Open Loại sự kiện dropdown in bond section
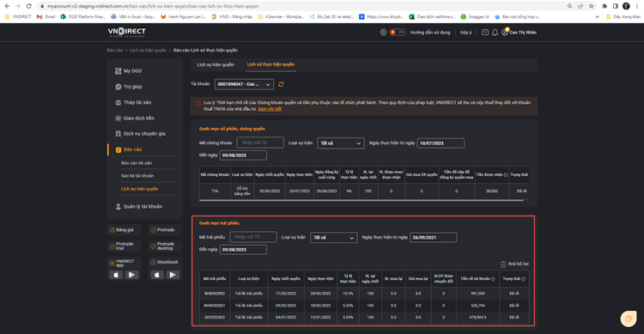This screenshot has height=334, width=644. [333, 238]
